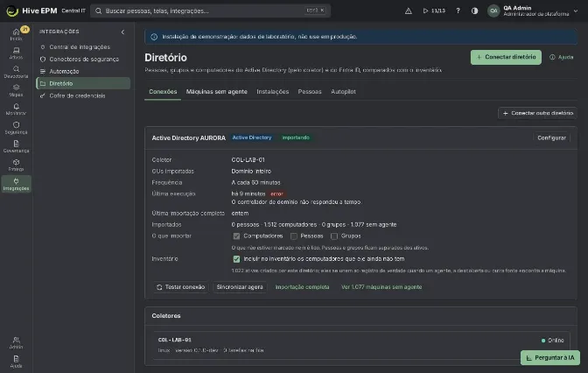The width and height of the screenshot is (588, 373).
Task: Click the Online status indicator
Action: pyautogui.click(x=552, y=341)
